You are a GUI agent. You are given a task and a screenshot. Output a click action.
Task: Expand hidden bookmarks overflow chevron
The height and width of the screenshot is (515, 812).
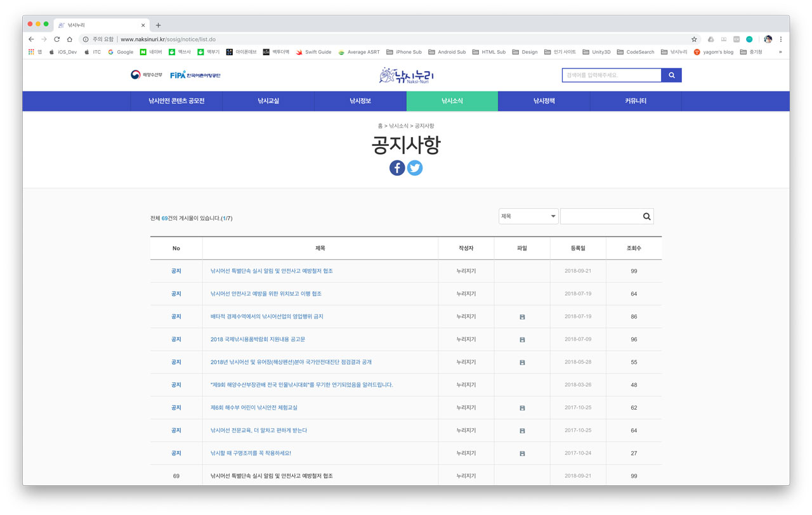pyautogui.click(x=780, y=52)
